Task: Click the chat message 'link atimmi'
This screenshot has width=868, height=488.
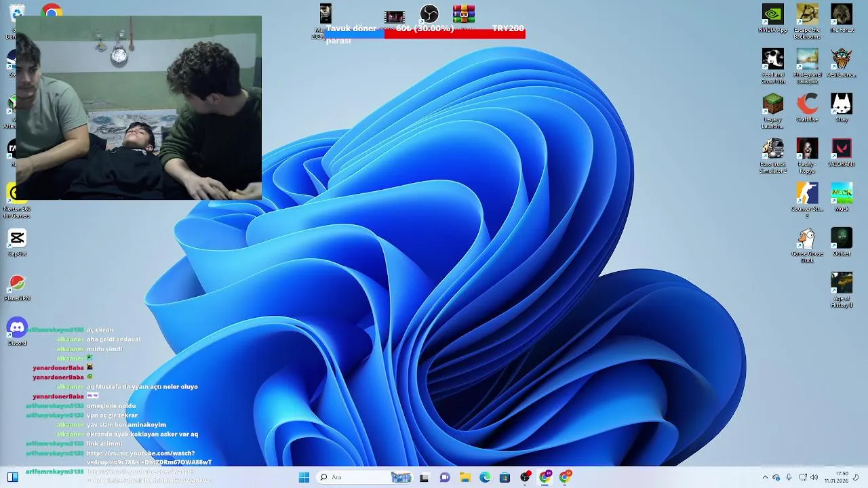Action: 104,443
